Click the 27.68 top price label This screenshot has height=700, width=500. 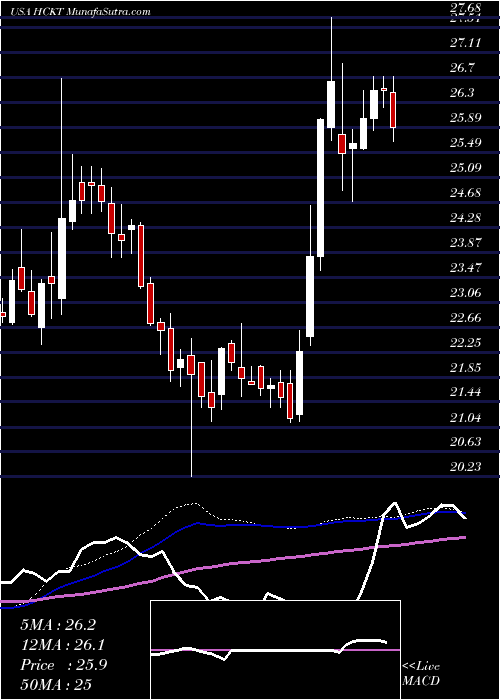466,8
